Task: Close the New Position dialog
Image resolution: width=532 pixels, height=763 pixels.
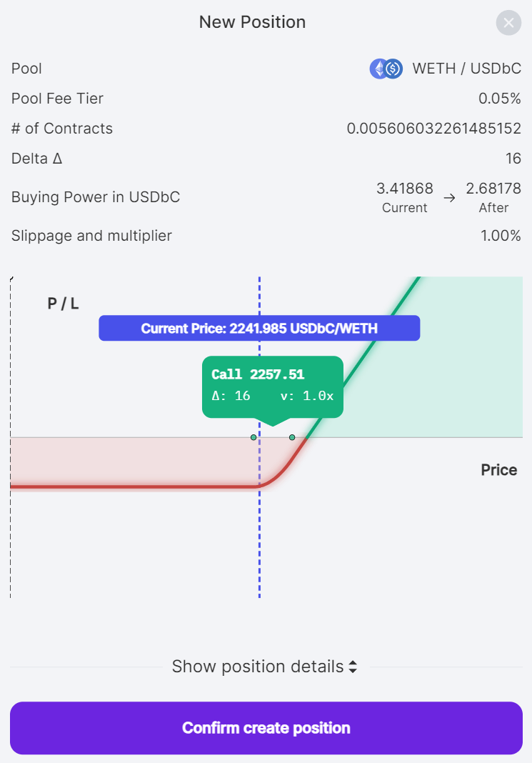Action: (x=508, y=23)
